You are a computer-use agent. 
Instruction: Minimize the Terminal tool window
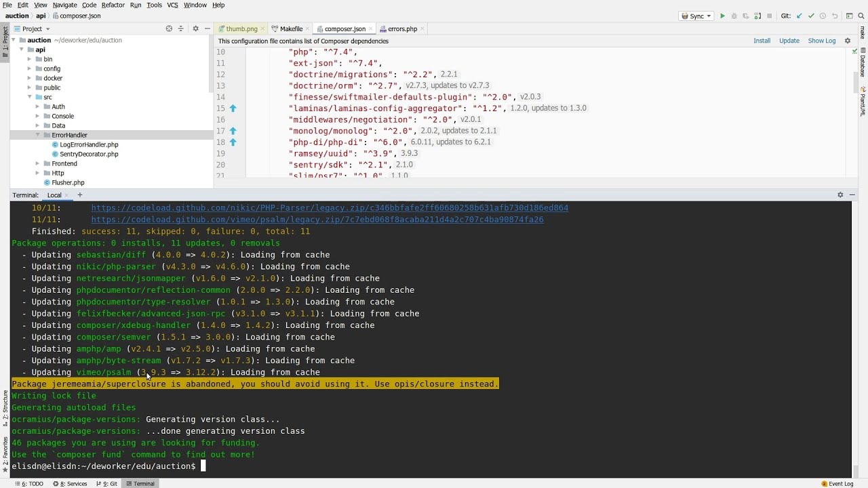[852, 195]
